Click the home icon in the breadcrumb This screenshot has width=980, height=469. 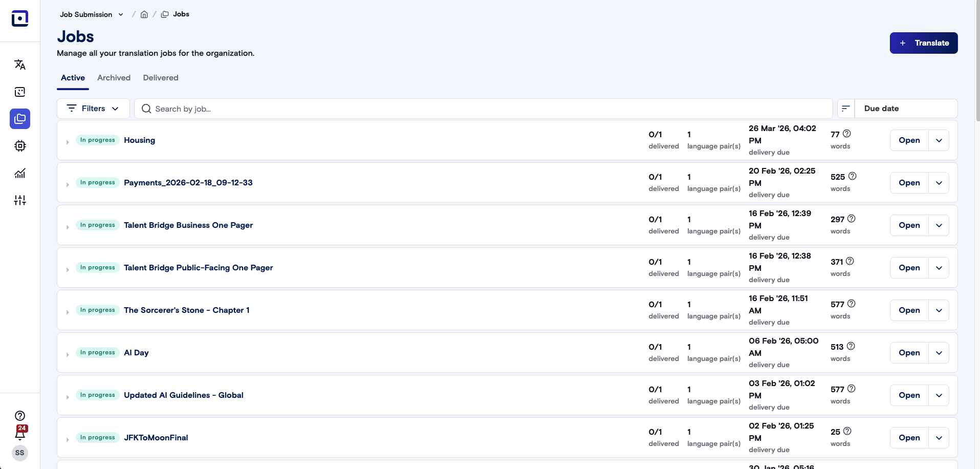click(144, 14)
